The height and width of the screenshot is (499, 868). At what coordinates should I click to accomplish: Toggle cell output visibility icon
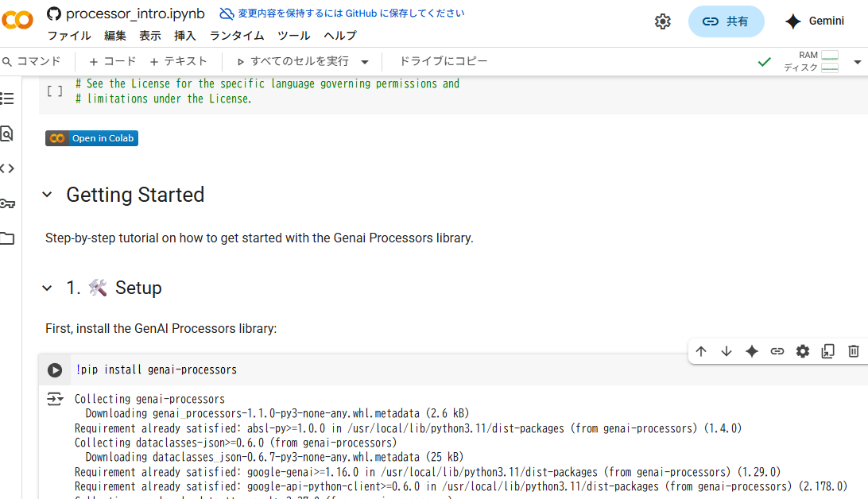pyautogui.click(x=54, y=400)
